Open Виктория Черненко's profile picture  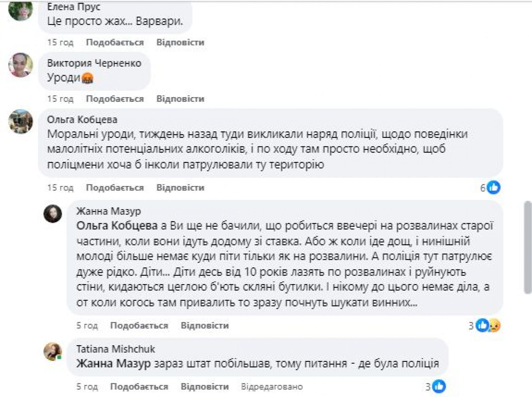pyautogui.click(x=21, y=65)
